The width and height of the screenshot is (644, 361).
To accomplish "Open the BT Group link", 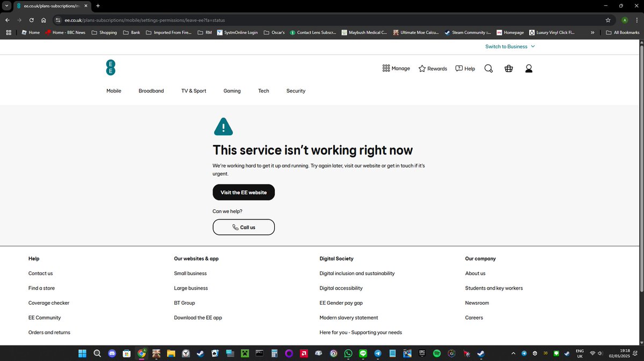I will click(x=185, y=303).
